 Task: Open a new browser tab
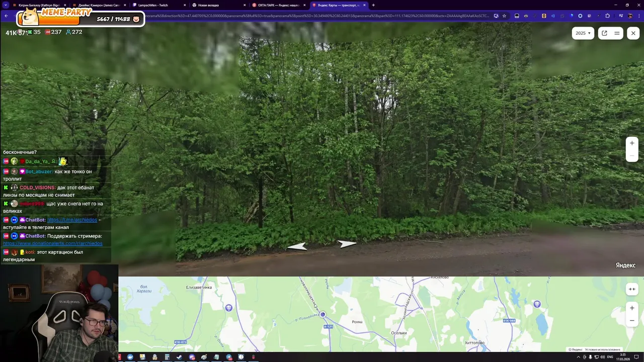[373, 5]
